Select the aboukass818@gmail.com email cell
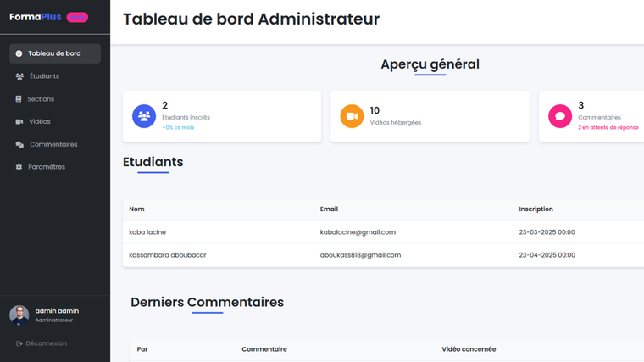Screen dimensions: 644x362 point(360,255)
